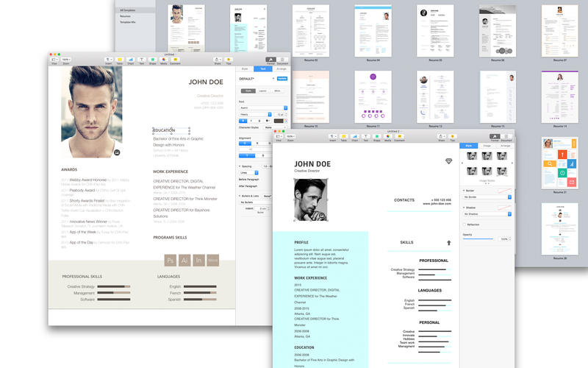Click Format brush icon in left Pages window

tap(270, 60)
